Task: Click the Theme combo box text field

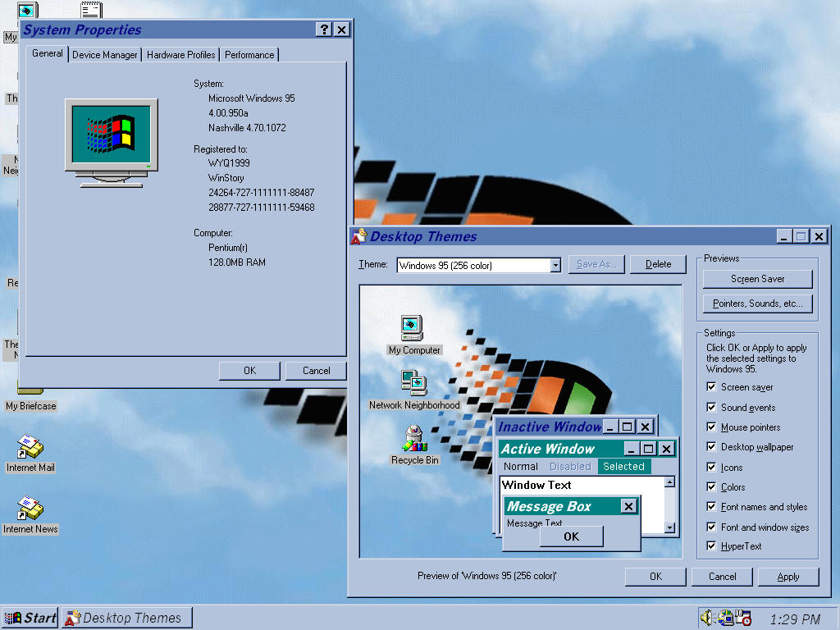Action: (x=473, y=265)
